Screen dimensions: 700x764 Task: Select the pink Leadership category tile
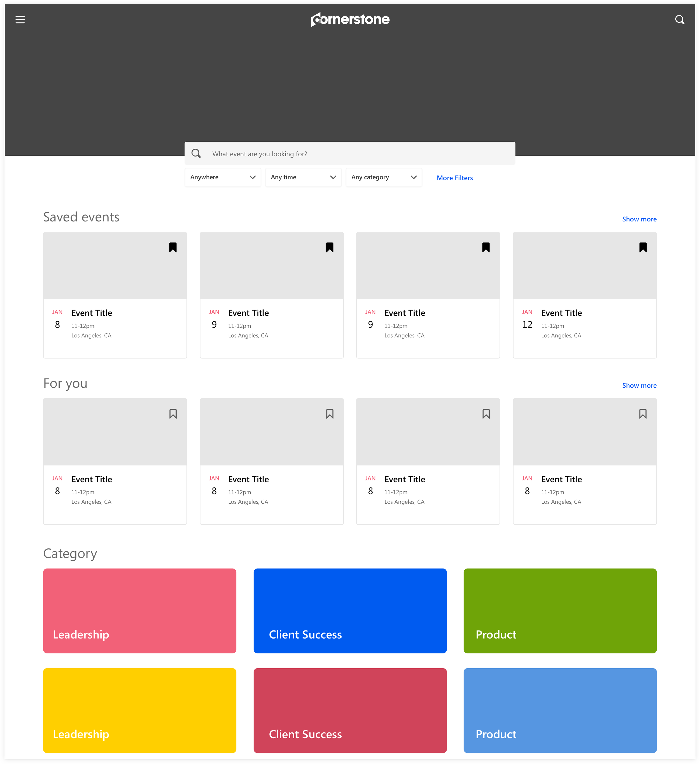(139, 611)
